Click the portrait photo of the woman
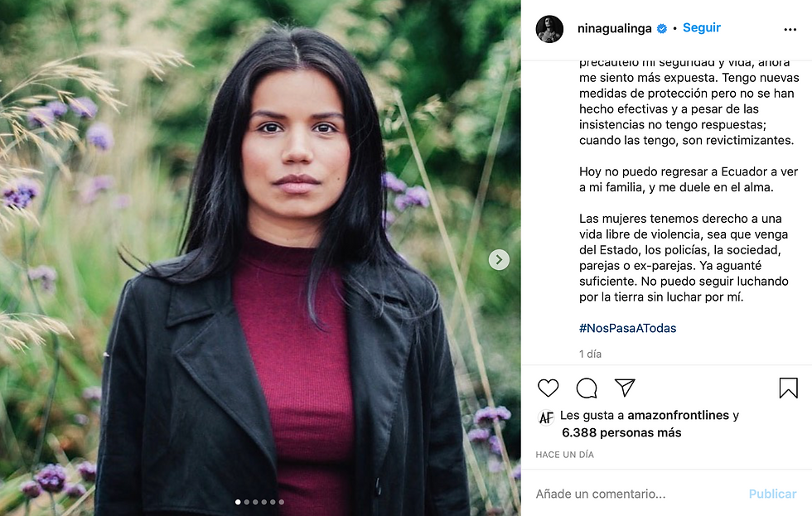Image resolution: width=812 pixels, height=516 pixels. (x=260, y=258)
